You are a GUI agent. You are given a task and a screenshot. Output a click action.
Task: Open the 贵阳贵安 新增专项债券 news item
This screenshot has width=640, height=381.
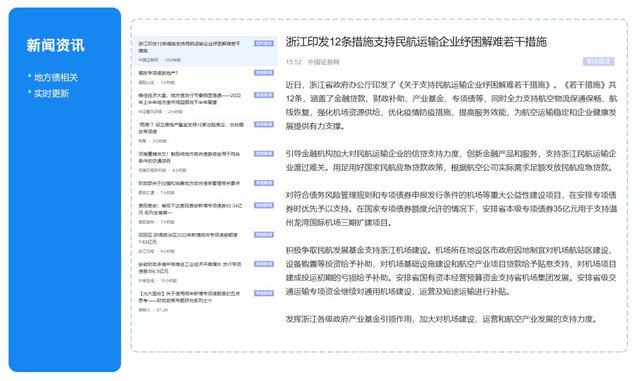206,213
